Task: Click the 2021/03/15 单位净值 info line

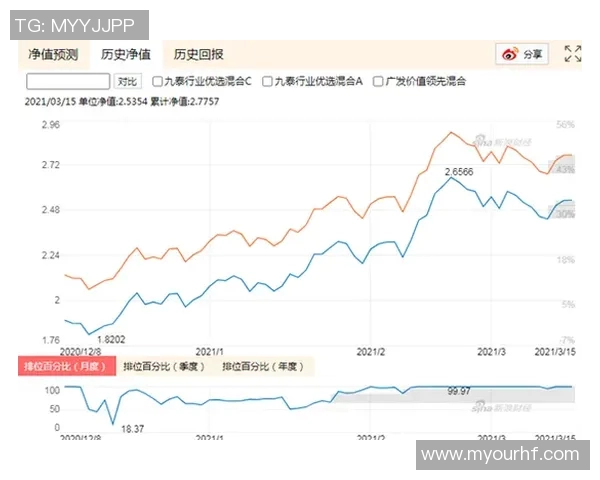Action: 122,102
